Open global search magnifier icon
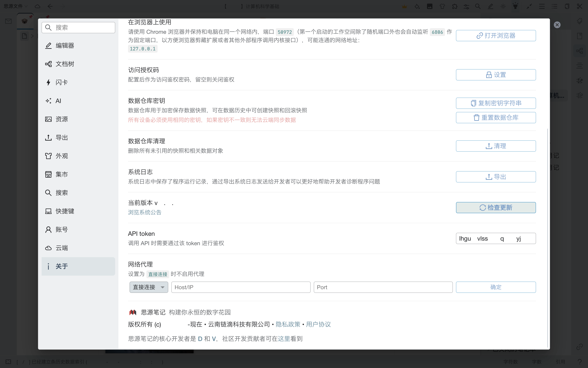 point(478,6)
